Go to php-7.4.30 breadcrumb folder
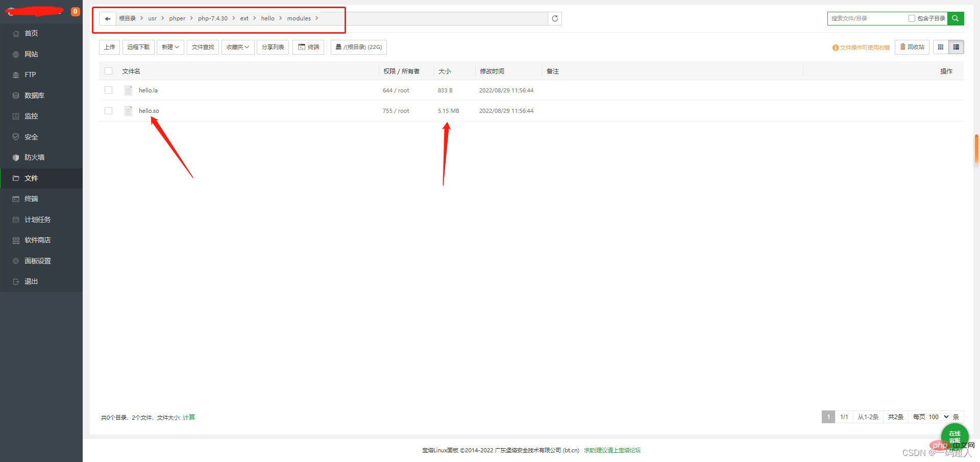Viewport: 980px width, 462px height. pos(213,18)
